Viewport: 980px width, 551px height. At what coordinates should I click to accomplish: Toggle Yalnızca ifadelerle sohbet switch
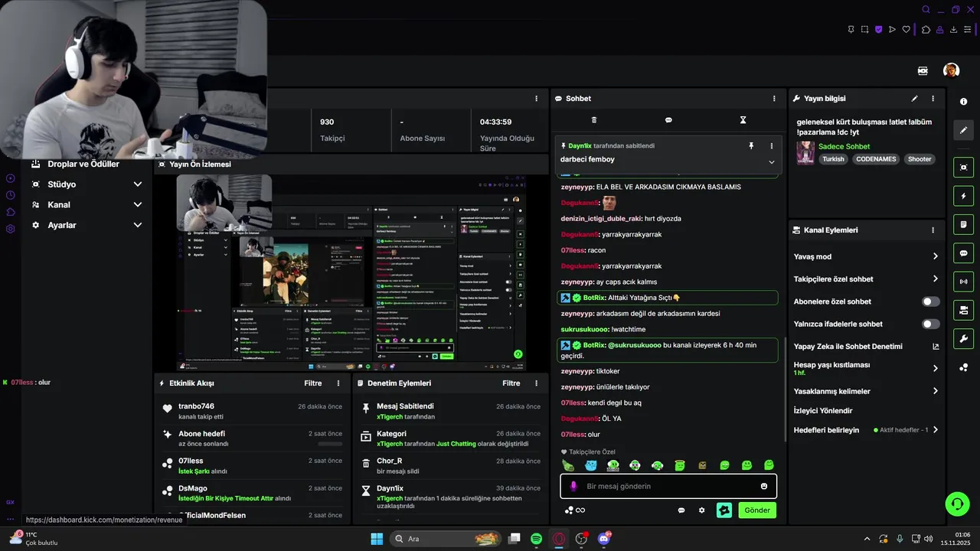(931, 324)
